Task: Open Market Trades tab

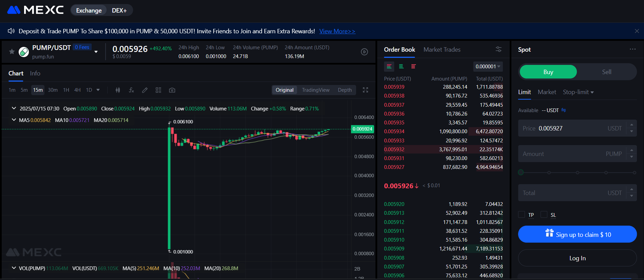Action: point(442,50)
